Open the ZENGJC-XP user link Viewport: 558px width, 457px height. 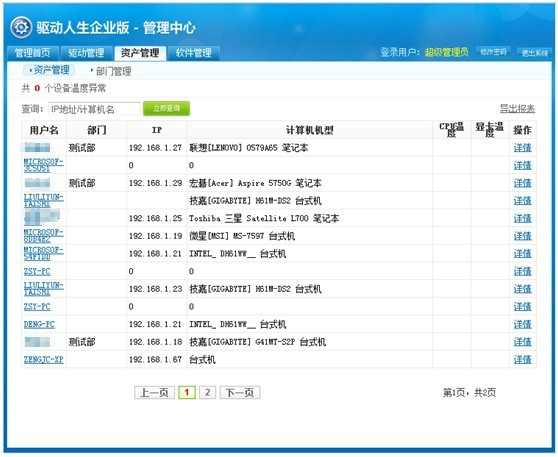pos(43,359)
